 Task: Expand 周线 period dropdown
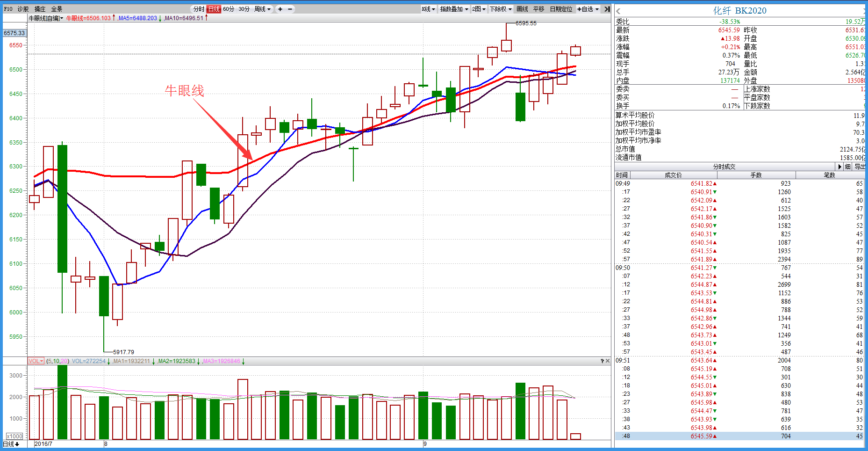[263, 9]
